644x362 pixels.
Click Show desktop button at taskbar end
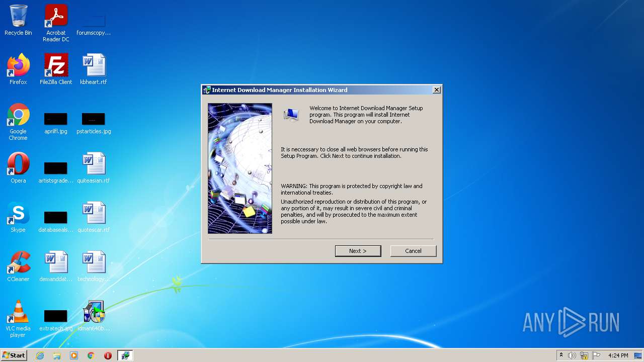tap(638, 355)
